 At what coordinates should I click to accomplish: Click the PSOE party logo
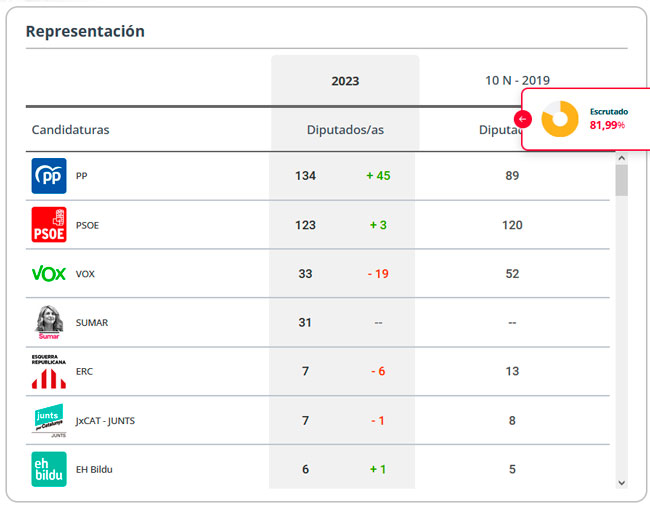pyautogui.click(x=49, y=225)
